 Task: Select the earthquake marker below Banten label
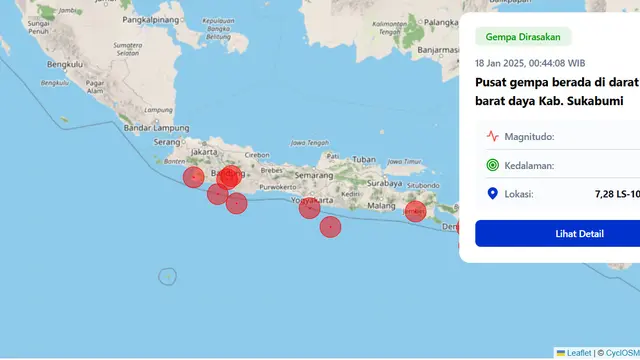point(193,177)
